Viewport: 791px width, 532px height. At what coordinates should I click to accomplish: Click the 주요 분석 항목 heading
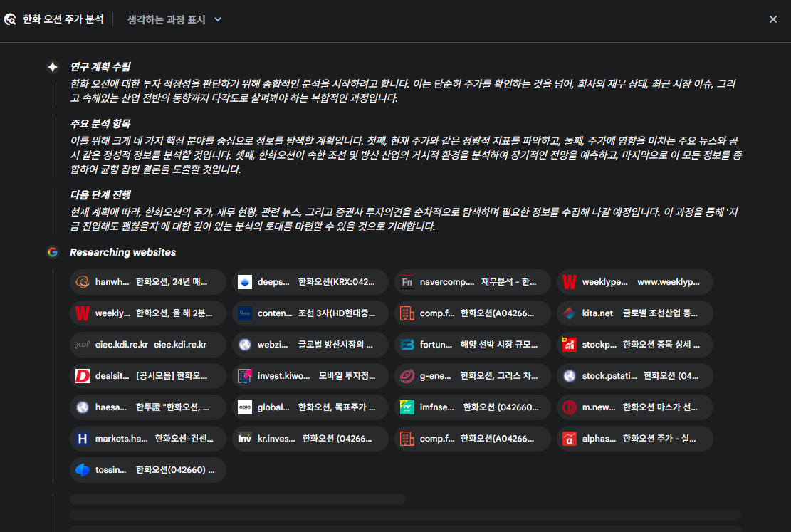(100, 124)
